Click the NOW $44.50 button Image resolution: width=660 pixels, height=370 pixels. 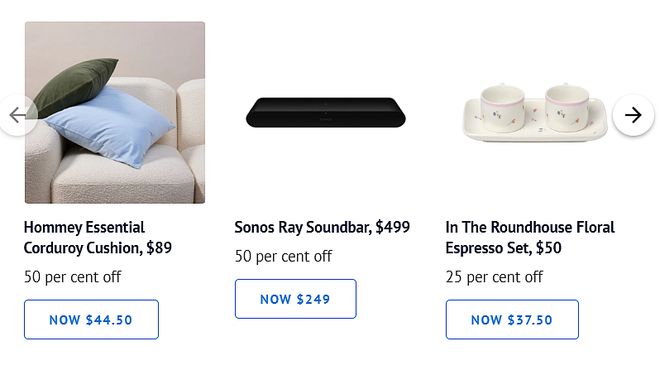(91, 319)
